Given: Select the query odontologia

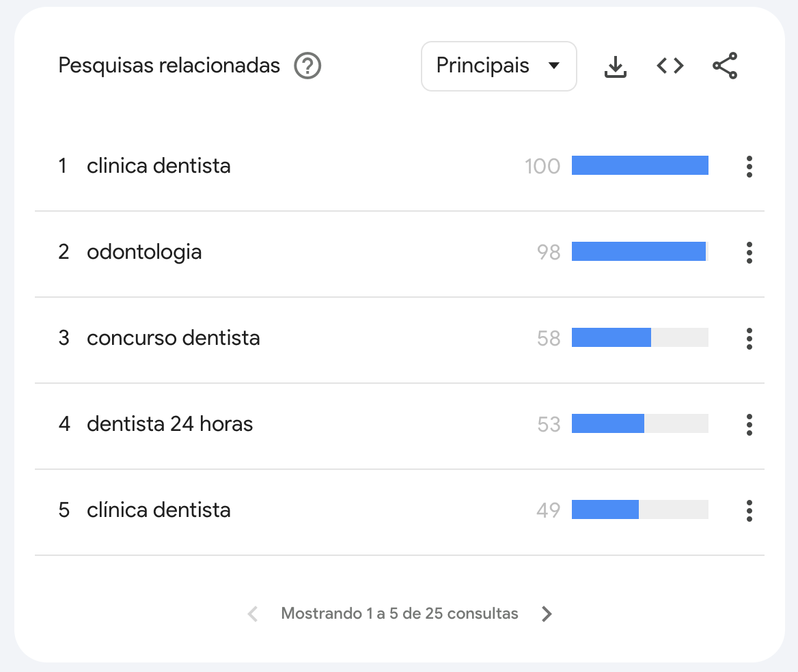Looking at the screenshot, I should pyautogui.click(x=144, y=252).
